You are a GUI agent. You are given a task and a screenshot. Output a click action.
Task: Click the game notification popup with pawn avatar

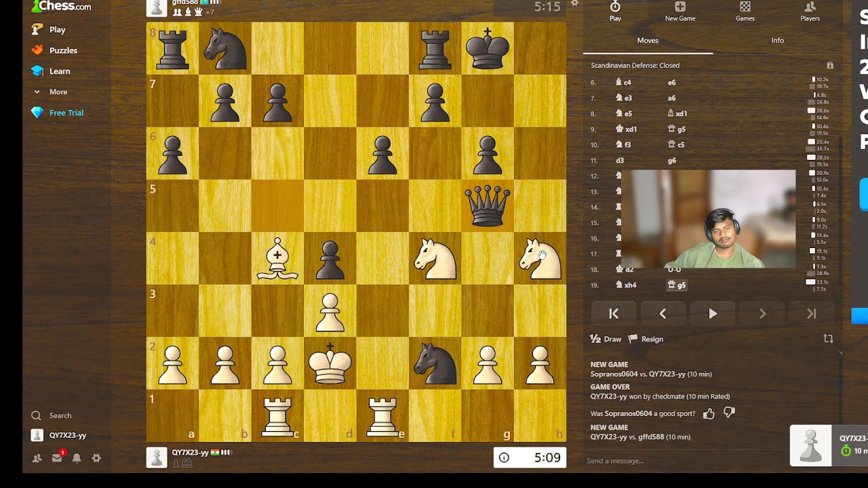tap(829, 445)
